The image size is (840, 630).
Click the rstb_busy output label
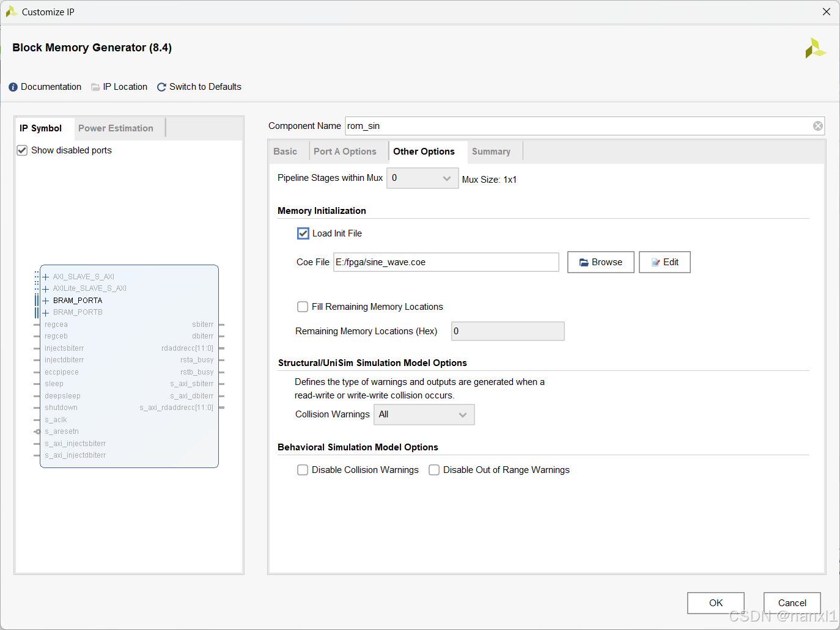point(197,372)
